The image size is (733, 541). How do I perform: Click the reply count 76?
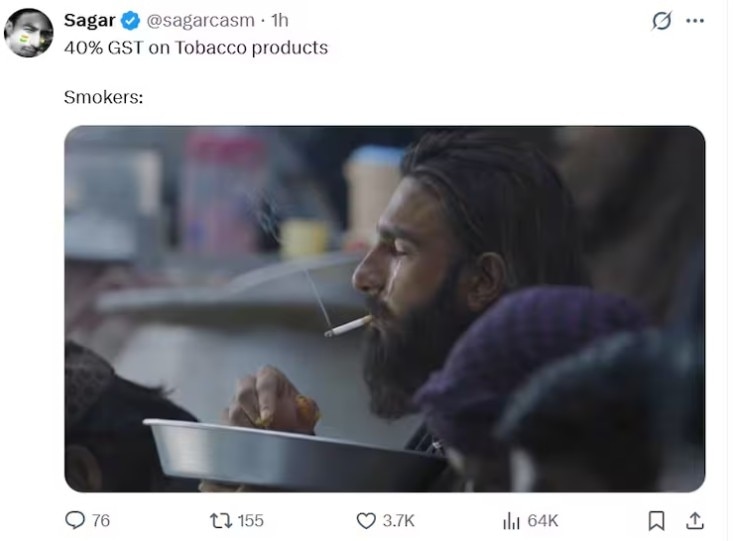[101, 520]
